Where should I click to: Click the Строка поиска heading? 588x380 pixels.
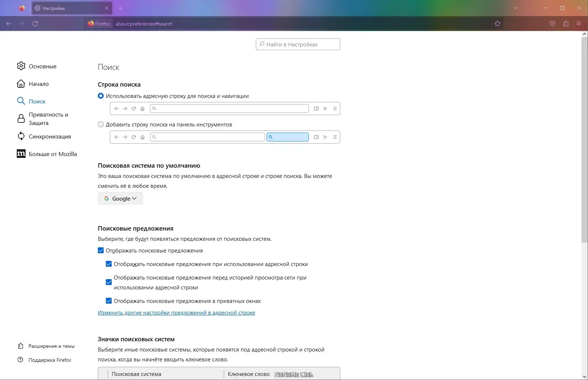point(119,84)
